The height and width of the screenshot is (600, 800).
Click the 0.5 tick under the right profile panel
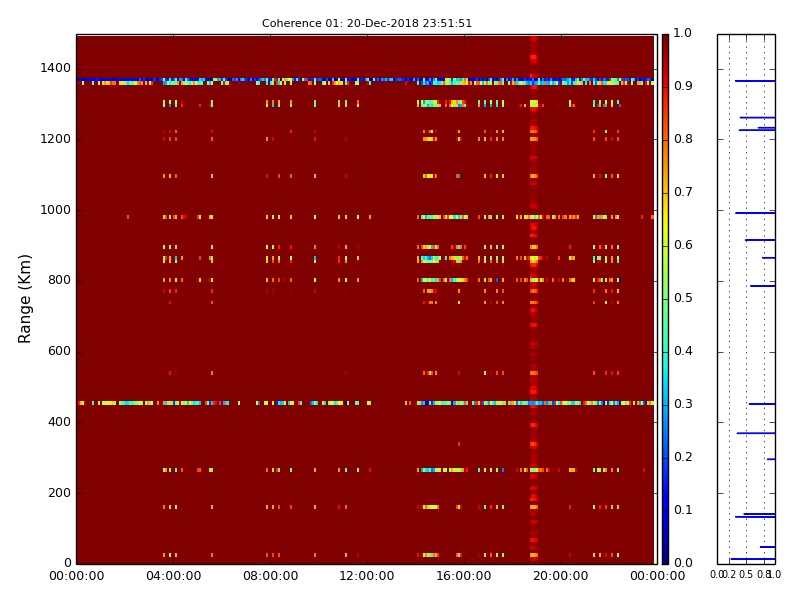tap(745, 574)
